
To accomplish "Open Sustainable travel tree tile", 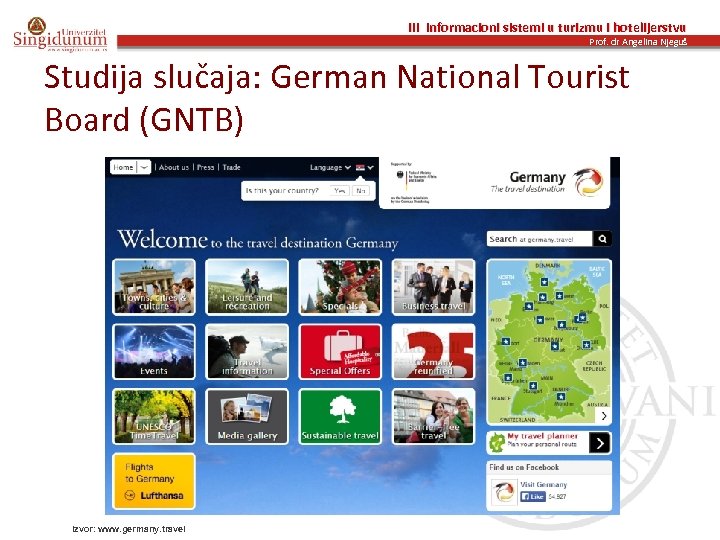I will [x=340, y=416].
